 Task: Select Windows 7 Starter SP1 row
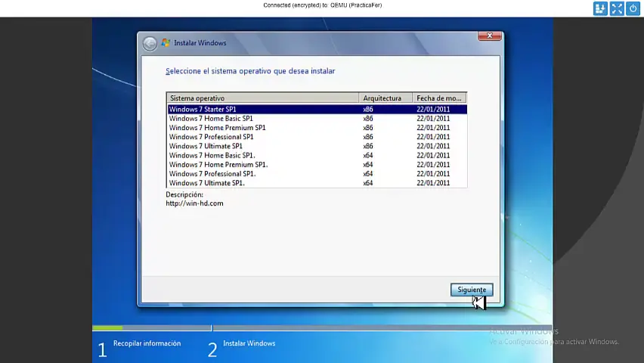coord(317,110)
